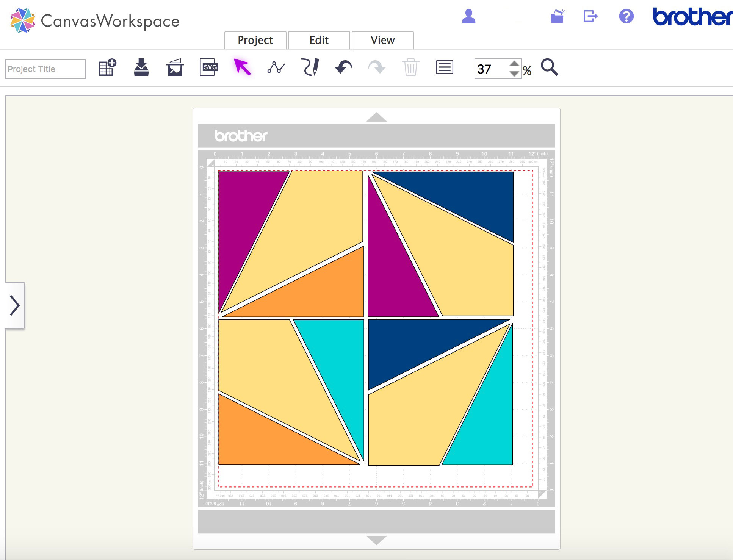Select the freehand pen drawing tool
Image resolution: width=733 pixels, height=560 pixels.
pyautogui.click(x=310, y=67)
